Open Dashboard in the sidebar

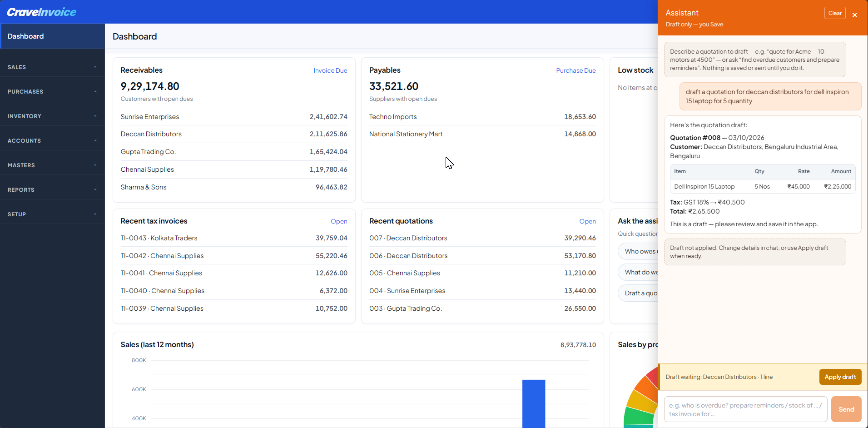[52, 36]
